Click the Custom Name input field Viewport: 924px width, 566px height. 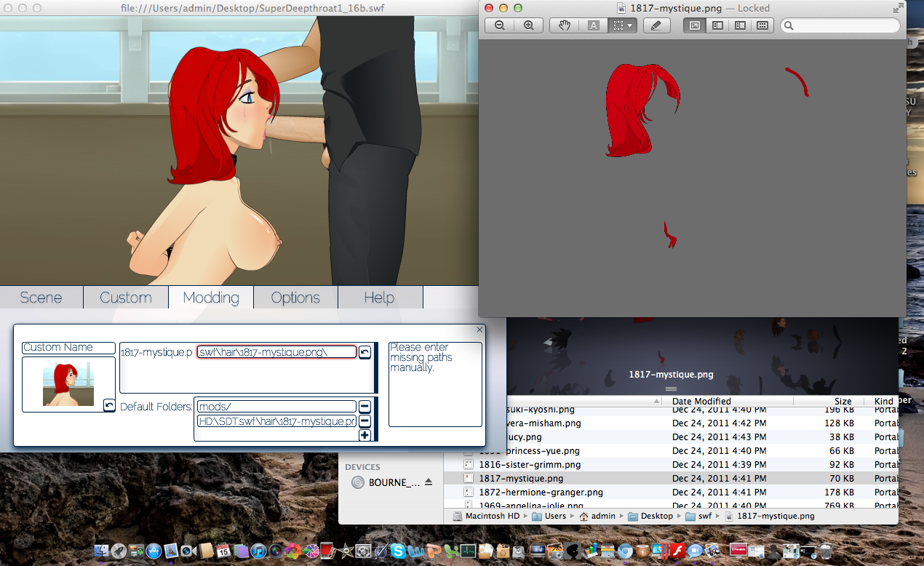click(68, 348)
